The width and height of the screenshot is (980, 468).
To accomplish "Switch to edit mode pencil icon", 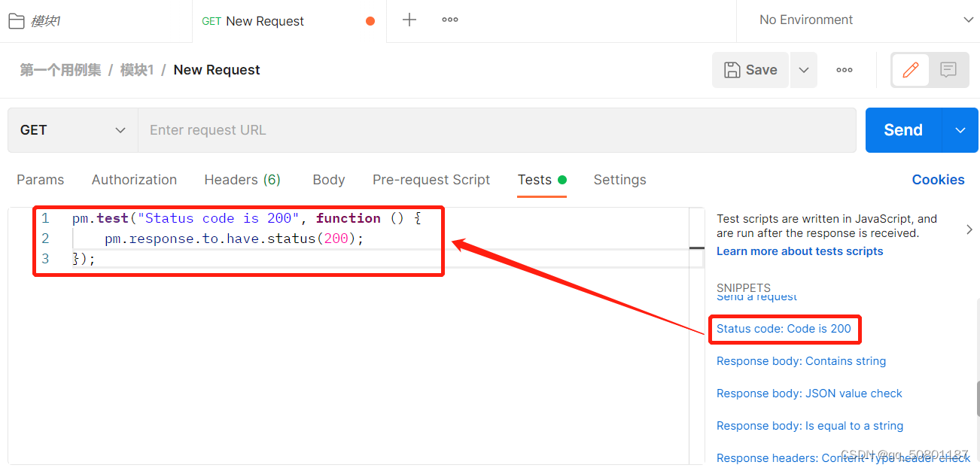I will point(911,70).
